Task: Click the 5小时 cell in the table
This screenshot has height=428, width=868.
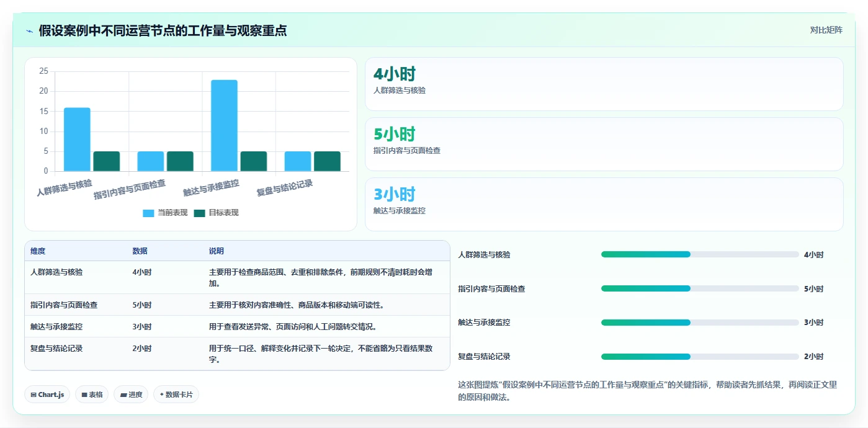Action: [x=141, y=305]
